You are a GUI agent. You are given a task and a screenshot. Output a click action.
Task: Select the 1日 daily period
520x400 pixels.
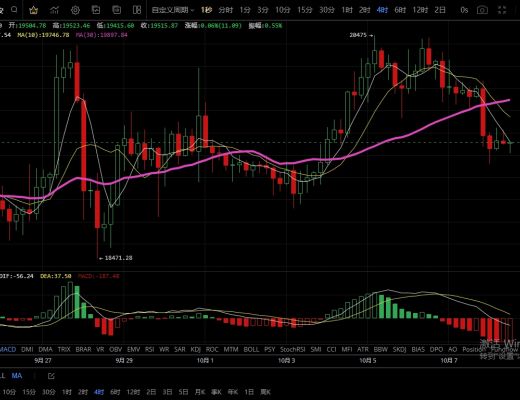[x=249, y=392]
